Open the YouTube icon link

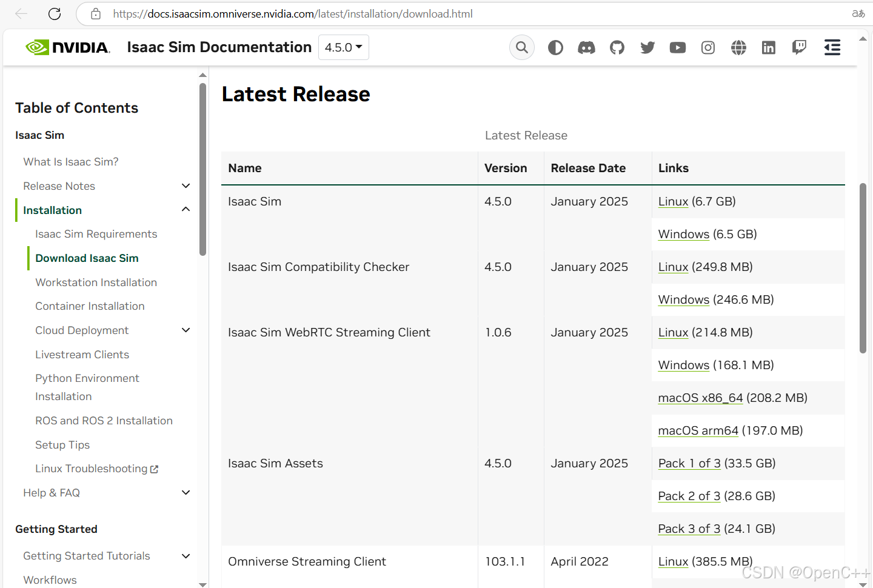pos(678,47)
